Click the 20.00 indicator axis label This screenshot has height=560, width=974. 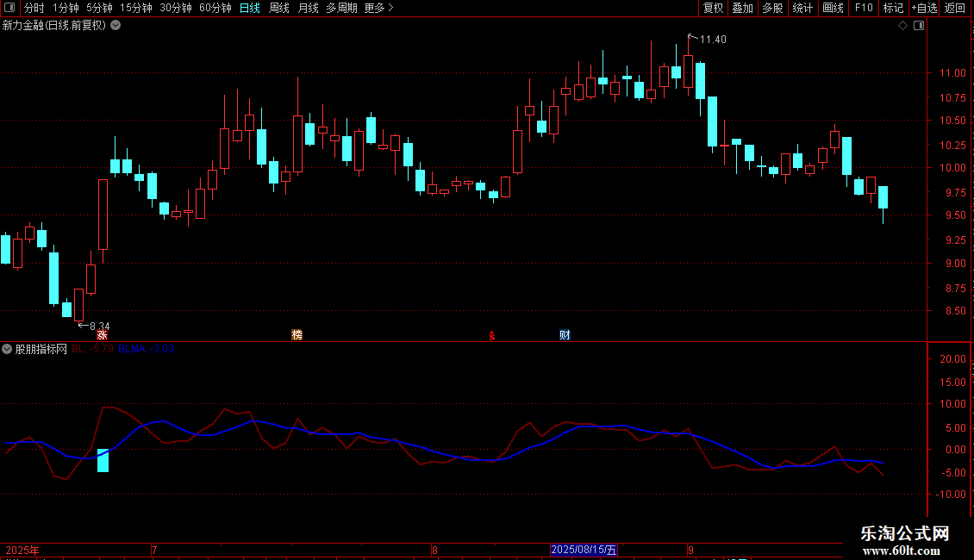pos(952,359)
